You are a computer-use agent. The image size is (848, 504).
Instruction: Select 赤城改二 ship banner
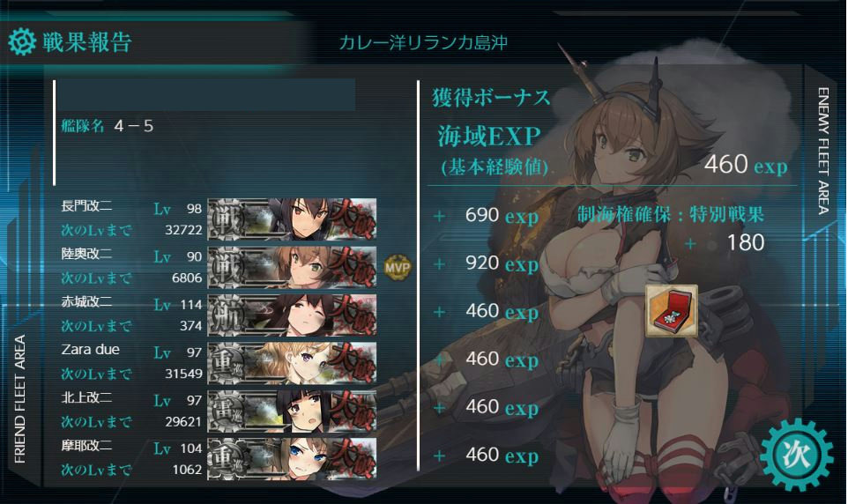[x=292, y=315]
